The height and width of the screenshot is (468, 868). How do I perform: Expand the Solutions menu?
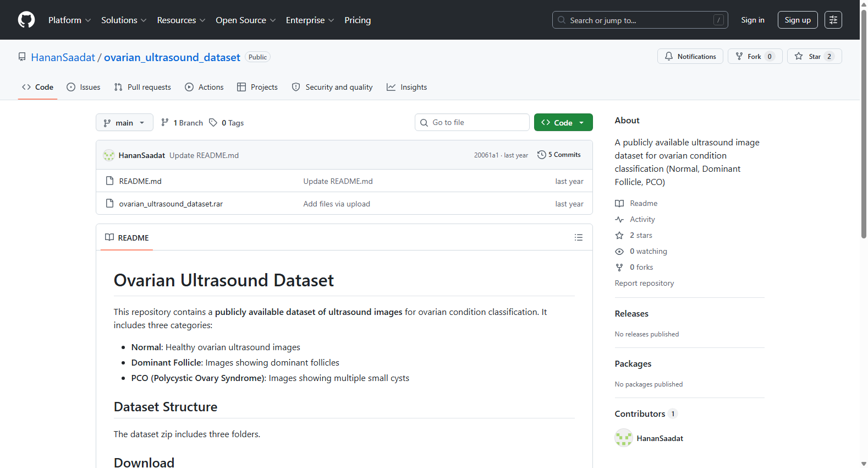(124, 20)
